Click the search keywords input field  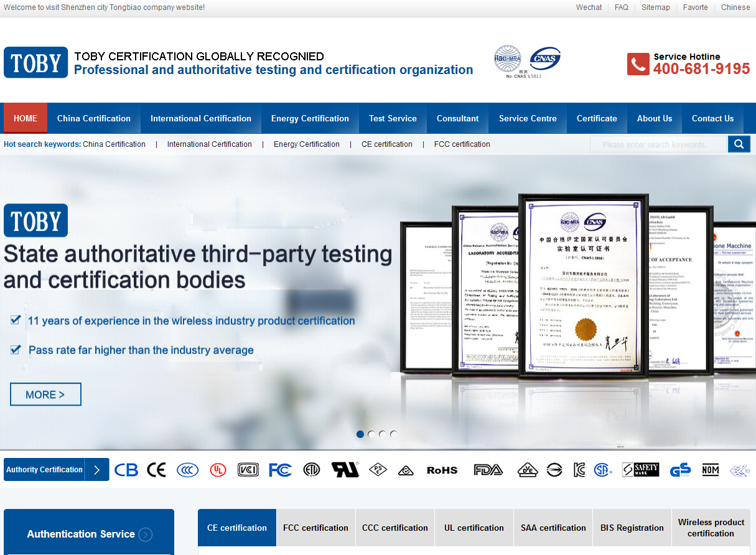coord(658,144)
